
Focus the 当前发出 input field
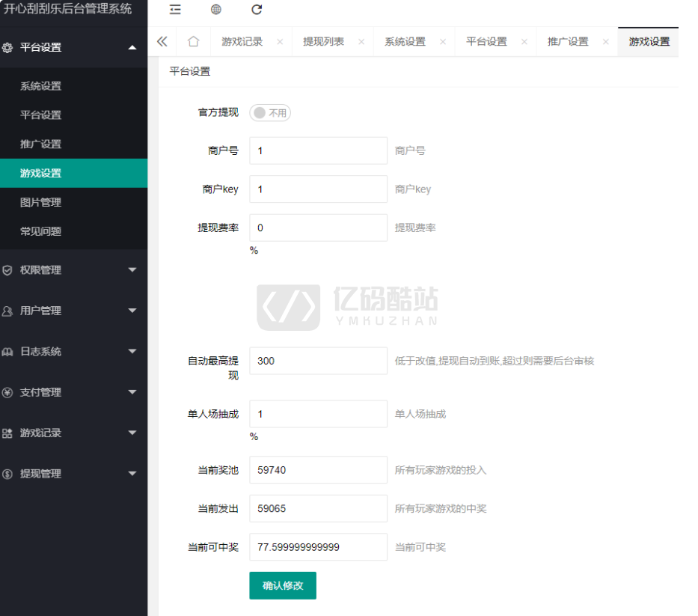tap(318, 508)
